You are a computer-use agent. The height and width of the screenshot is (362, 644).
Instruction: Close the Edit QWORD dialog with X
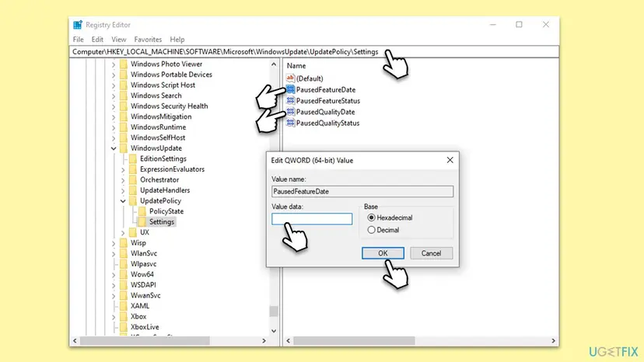(x=450, y=160)
